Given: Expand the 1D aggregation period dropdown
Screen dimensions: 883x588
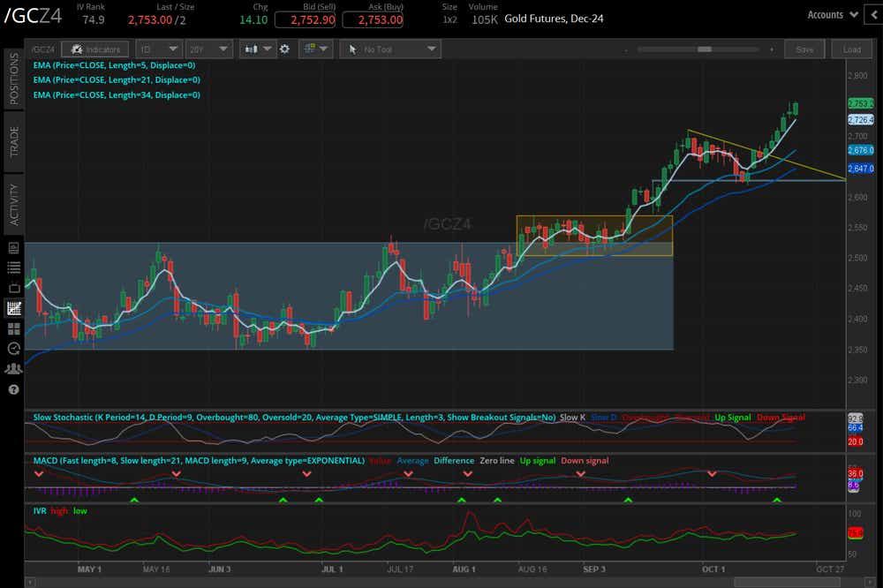Looking at the screenshot, I should tap(157, 49).
